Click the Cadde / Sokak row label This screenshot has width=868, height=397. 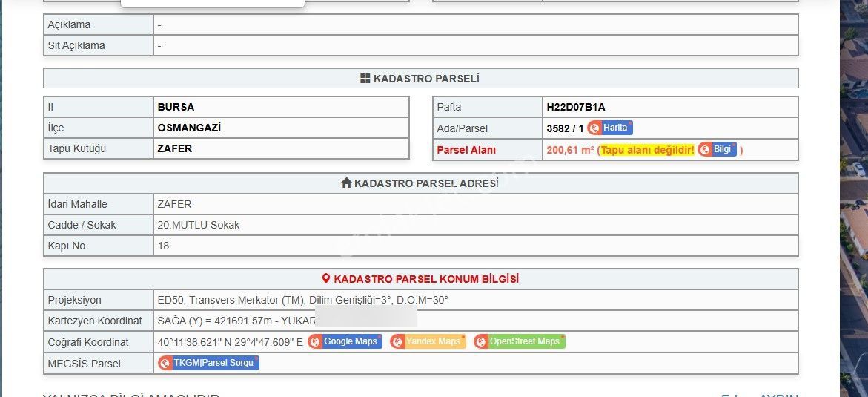tap(82, 225)
